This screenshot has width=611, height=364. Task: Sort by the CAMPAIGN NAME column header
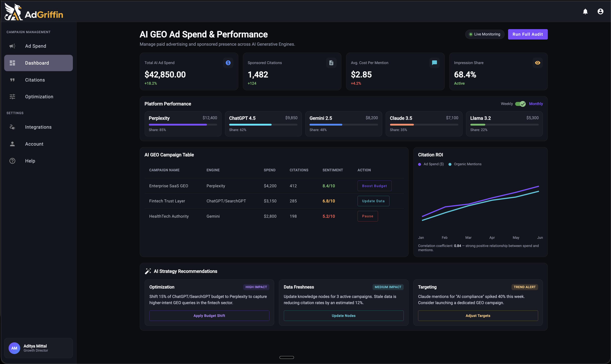(x=164, y=170)
